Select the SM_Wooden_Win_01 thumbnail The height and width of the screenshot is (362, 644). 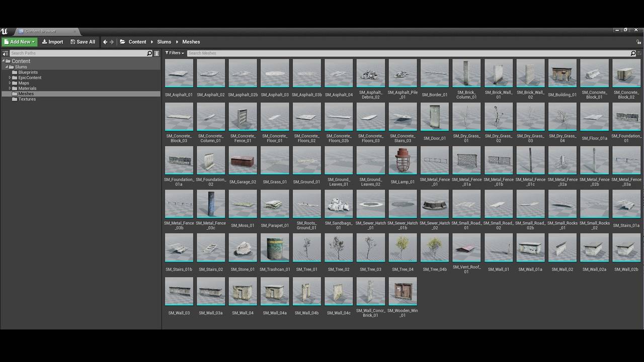click(403, 292)
